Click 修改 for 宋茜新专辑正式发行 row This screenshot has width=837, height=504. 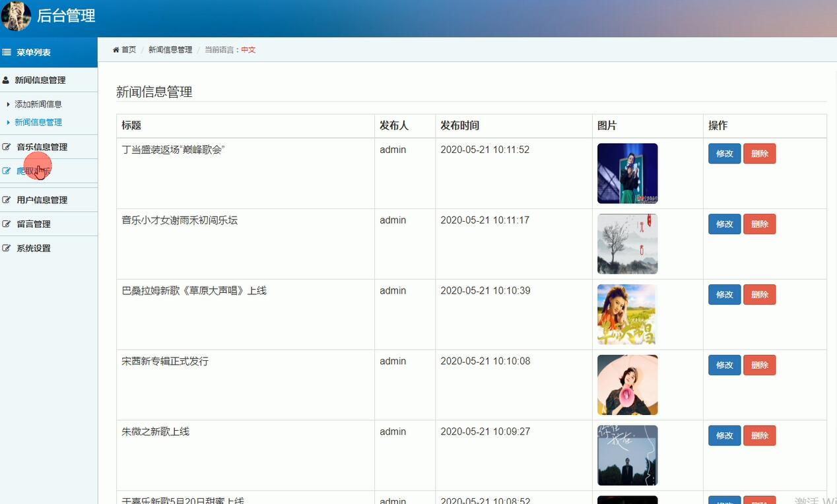coord(725,365)
